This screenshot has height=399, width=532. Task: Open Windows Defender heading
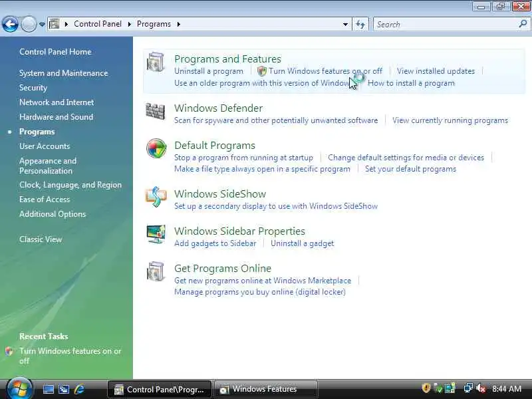pyautogui.click(x=219, y=108)
